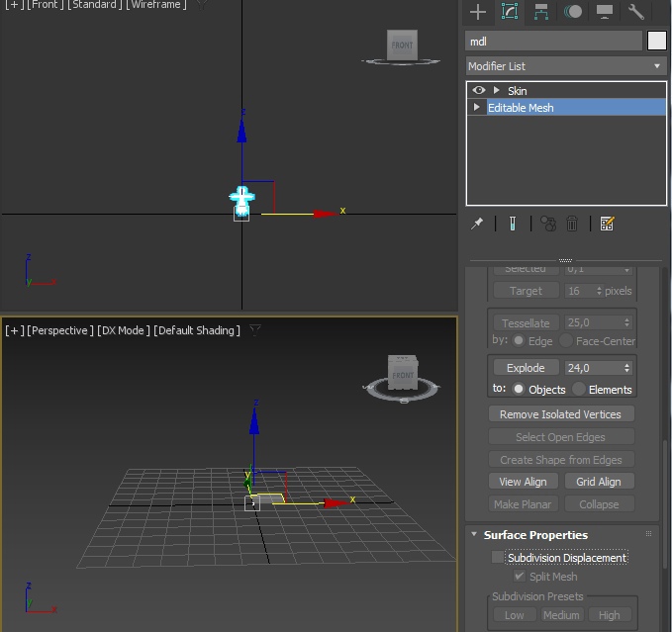Screen dimensions: 672x632
Task: Open the Motion panel
Action: (x=573, y=12)
